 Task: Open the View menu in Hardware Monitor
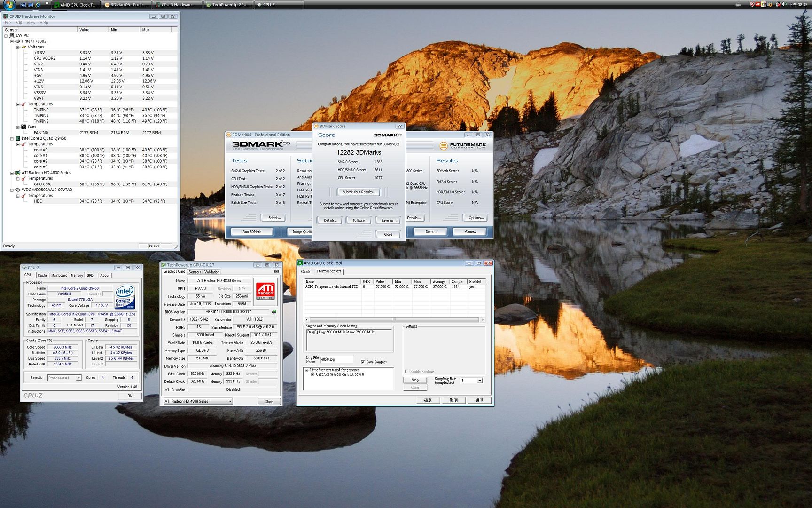[31, 23]
